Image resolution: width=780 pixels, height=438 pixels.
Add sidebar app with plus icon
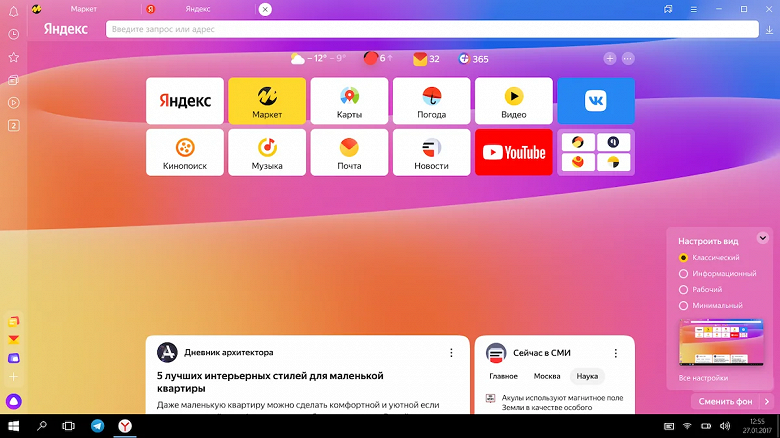[13, 377]
